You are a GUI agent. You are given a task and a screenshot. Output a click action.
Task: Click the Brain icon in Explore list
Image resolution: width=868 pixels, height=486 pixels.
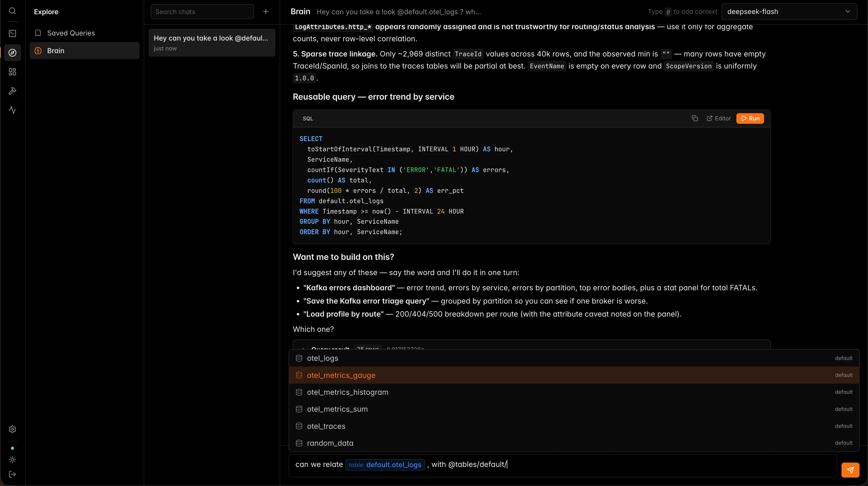tap(38, 51)
